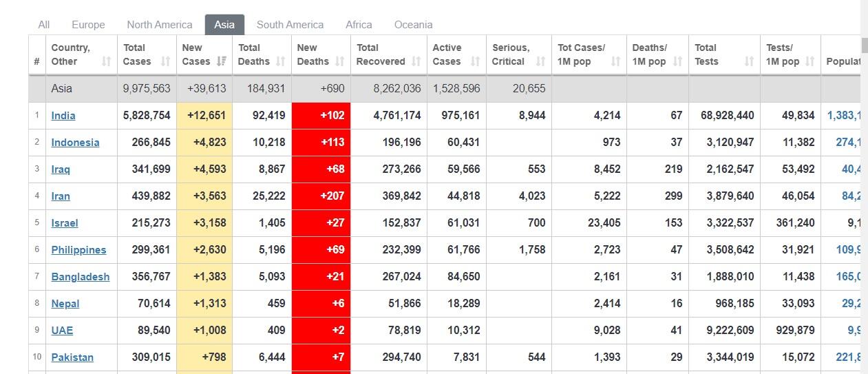
Task: Sort table by Total Deaths arrows
Action: click(x=280, y=61)
